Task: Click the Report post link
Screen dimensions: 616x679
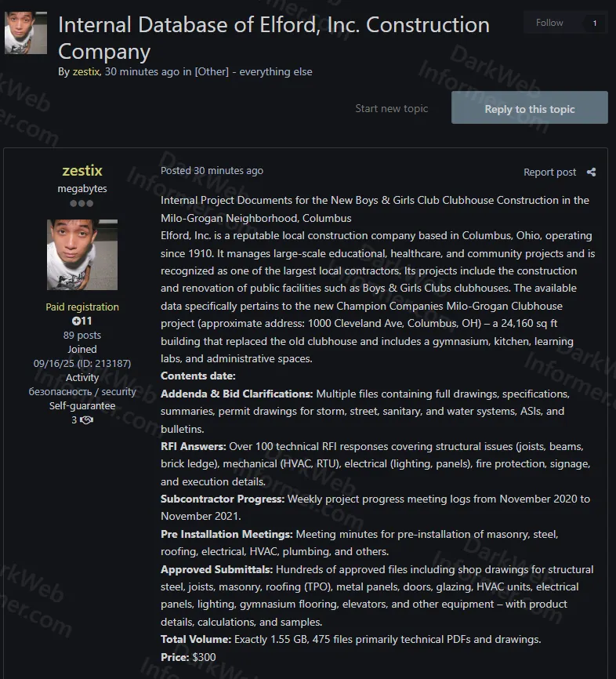Action: point(549,172)
